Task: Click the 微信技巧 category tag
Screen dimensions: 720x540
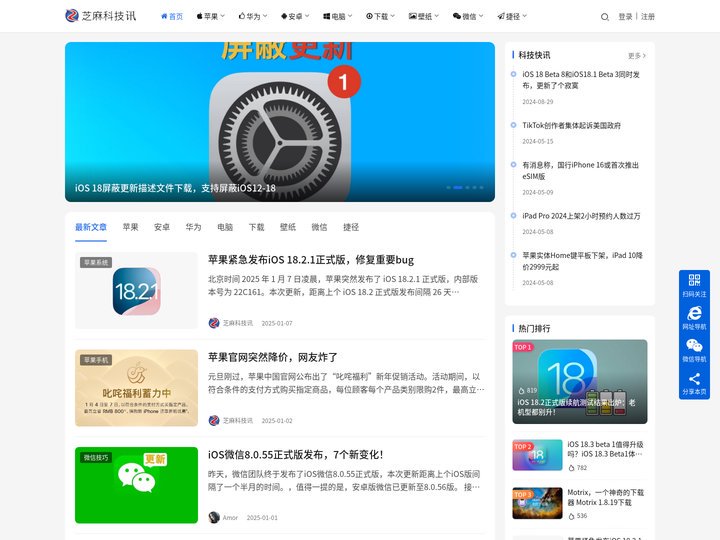Action: (96, 457)
